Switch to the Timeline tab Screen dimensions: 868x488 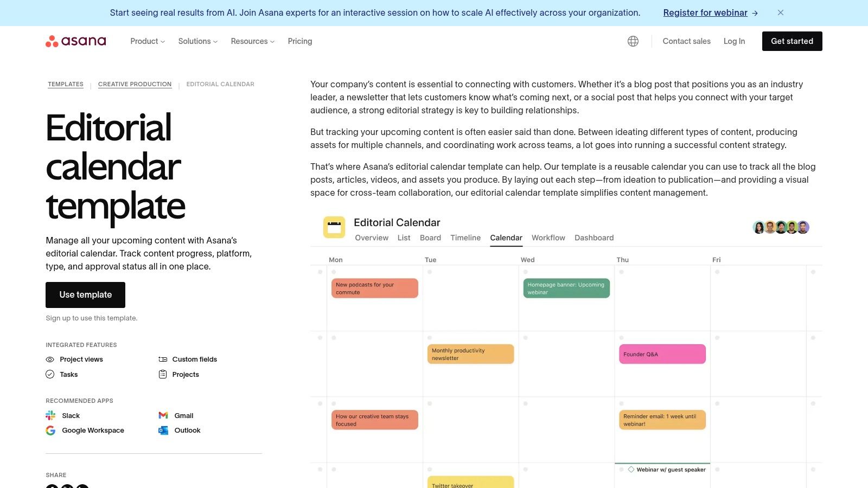[465, 237]
